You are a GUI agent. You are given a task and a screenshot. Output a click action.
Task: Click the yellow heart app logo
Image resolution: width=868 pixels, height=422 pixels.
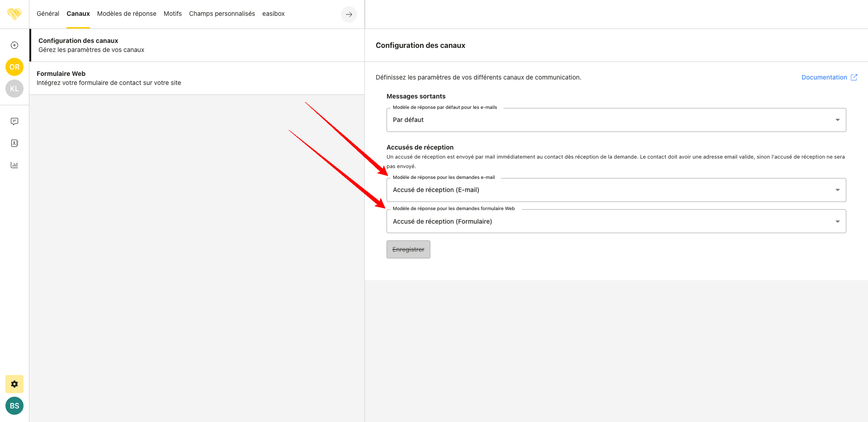[14, 14]
